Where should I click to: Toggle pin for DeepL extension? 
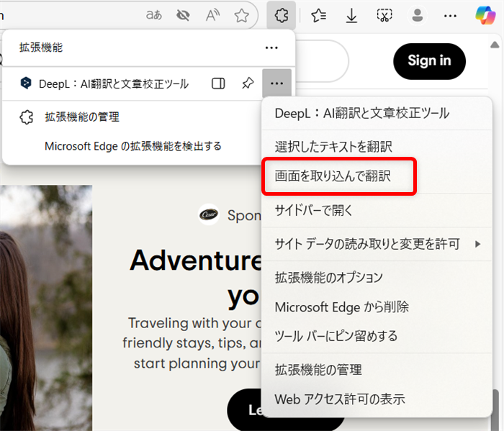click(248, 83)
